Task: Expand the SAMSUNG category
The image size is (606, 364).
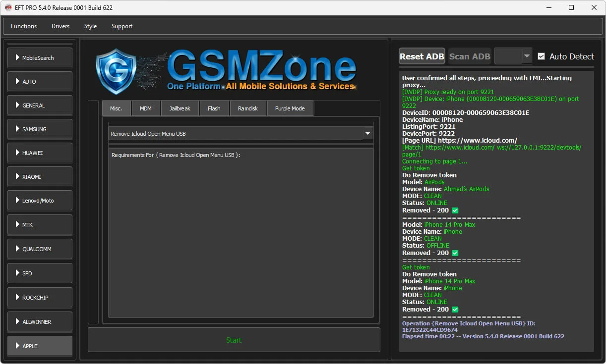Action: (40, 129)
